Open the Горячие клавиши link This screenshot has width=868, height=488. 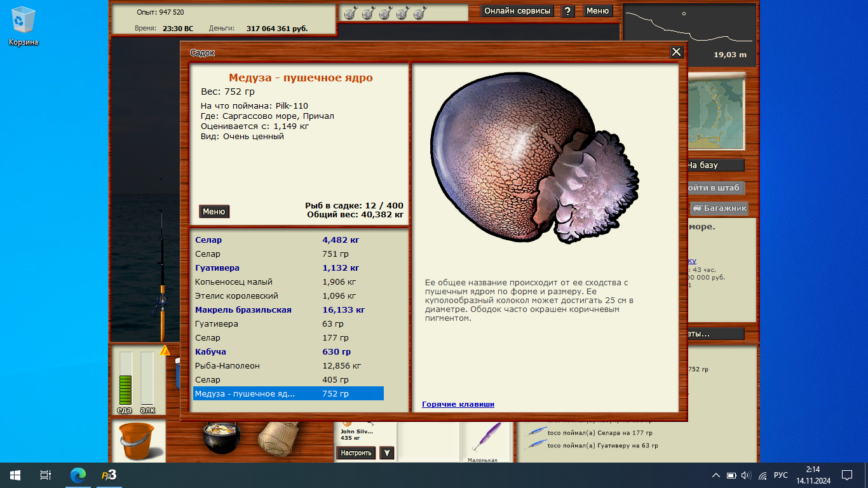click(458, 404)
